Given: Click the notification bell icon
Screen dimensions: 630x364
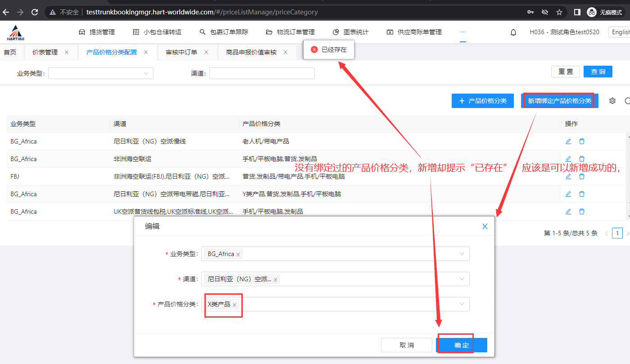Looking at the screenshot, I should (513, 32).
